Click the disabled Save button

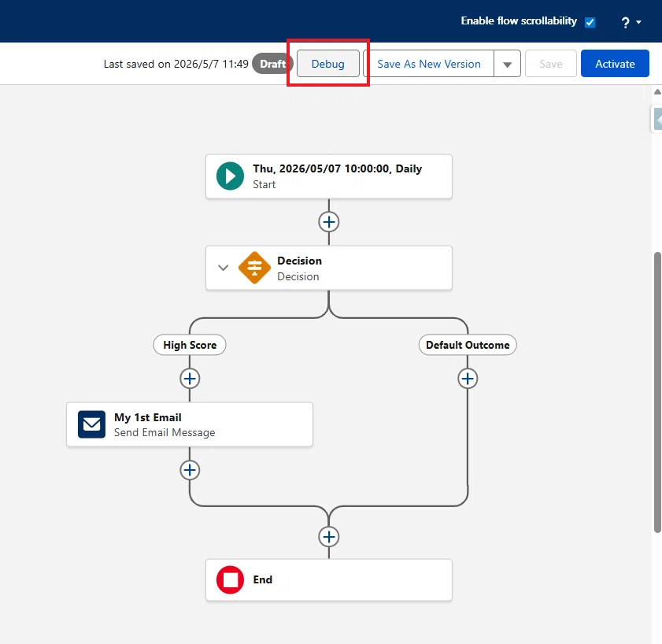(x=550, y=64)
